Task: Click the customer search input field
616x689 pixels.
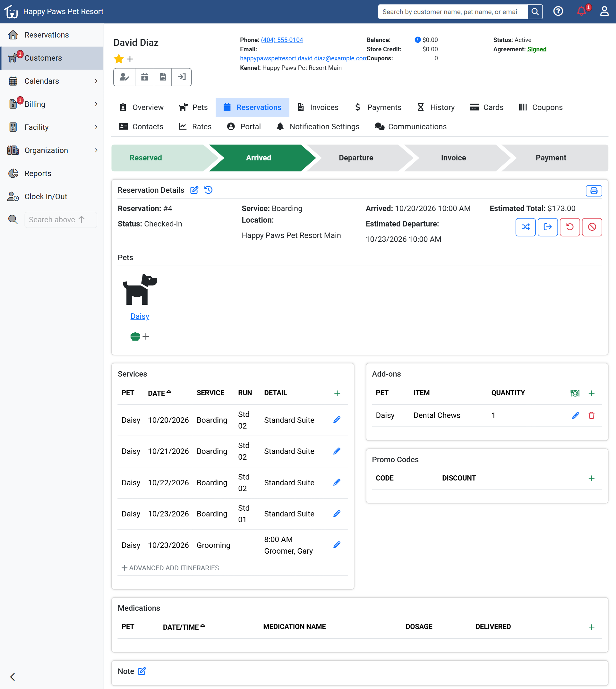Action: tap(453, 12)
